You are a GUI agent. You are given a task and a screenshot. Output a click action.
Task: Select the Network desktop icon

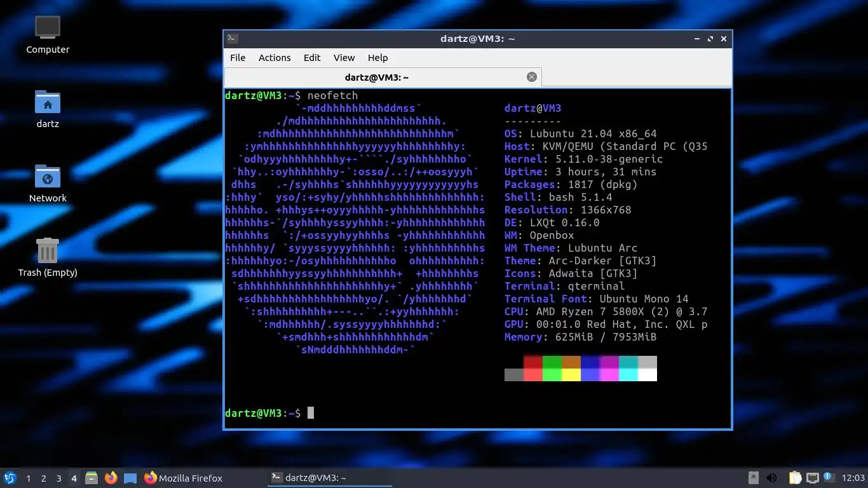pos(48,183)
